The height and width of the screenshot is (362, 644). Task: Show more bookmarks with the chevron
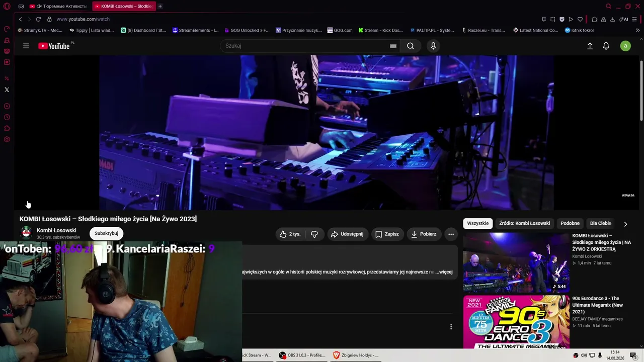[637, 30]
